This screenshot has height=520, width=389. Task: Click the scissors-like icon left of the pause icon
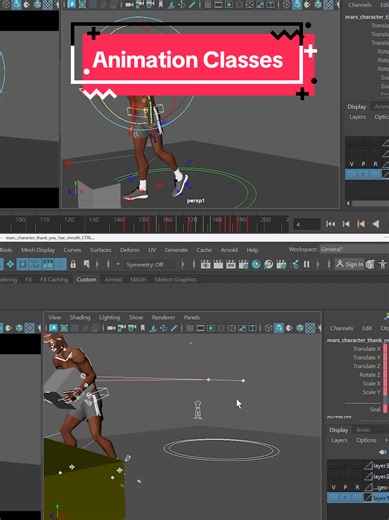click(x=294, y=265)
